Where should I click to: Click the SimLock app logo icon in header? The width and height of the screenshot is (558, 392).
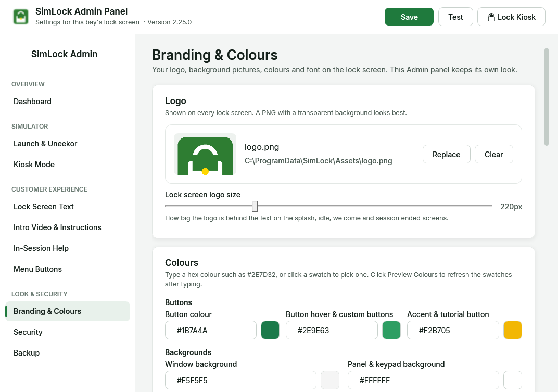click(21, 17)
